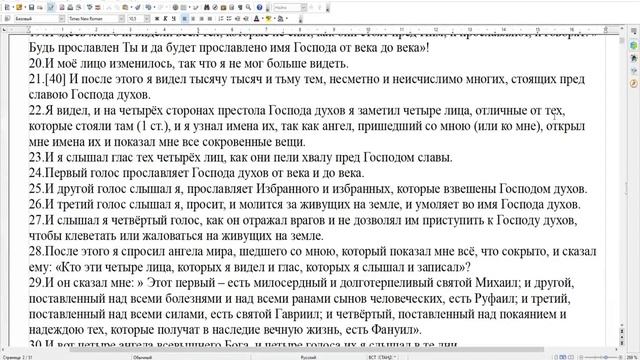The width and height of the screenshot is (640, 360).
Task: Open LibreOffice Help question mark icon
Action: [x=259, y=7]
